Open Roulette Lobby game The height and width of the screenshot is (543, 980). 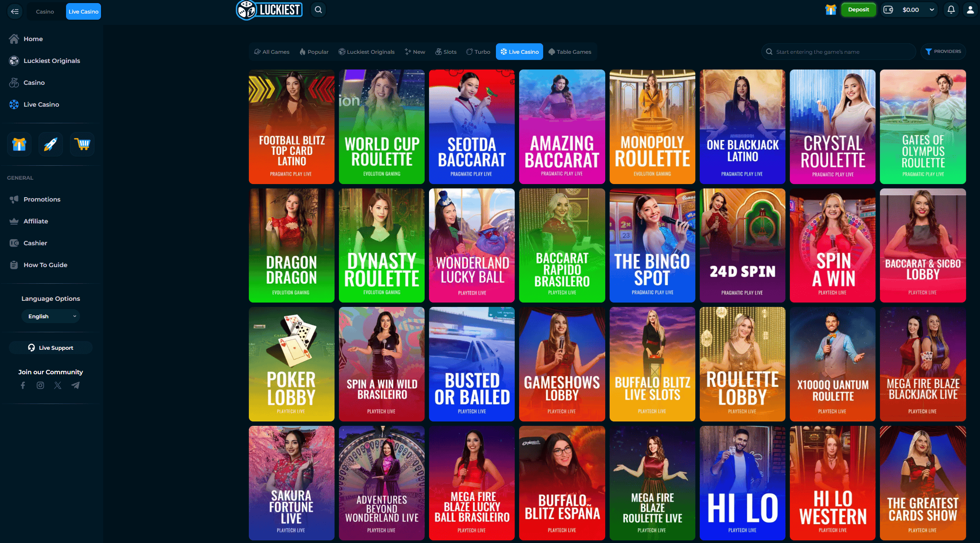(743, 364)
